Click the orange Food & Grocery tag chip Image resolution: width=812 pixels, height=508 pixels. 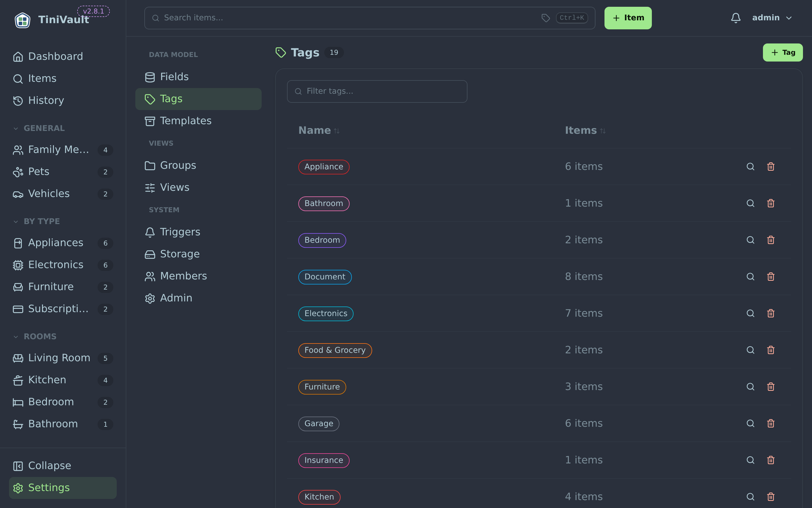[335, 351]
